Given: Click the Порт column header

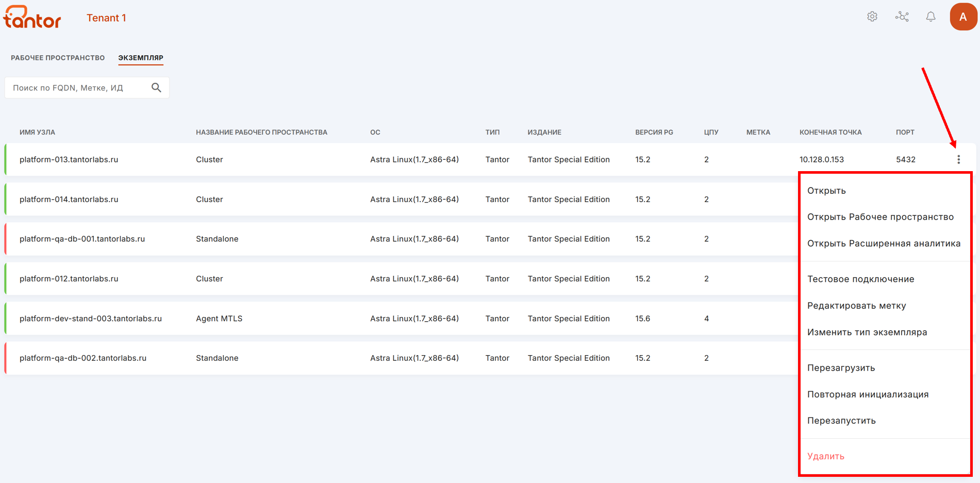Looking at the screenshot, I should click(905, 132).
